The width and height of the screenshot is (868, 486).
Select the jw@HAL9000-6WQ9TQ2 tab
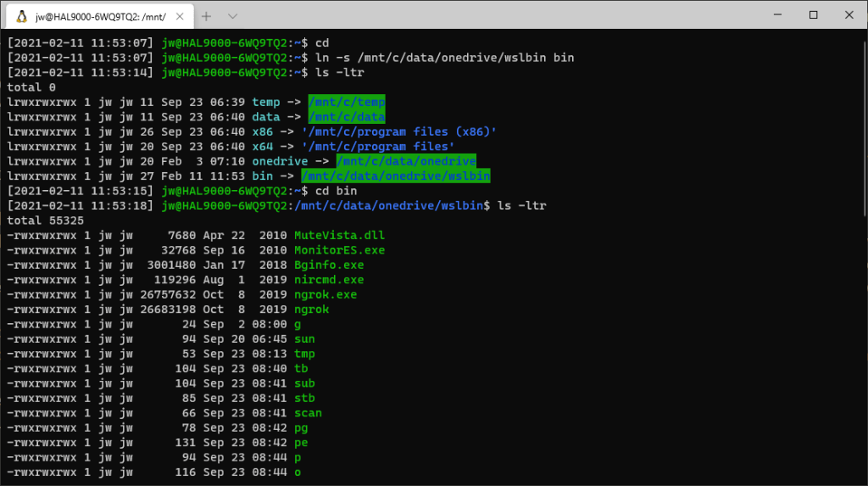pyautogui.click(x=93, y=16)
